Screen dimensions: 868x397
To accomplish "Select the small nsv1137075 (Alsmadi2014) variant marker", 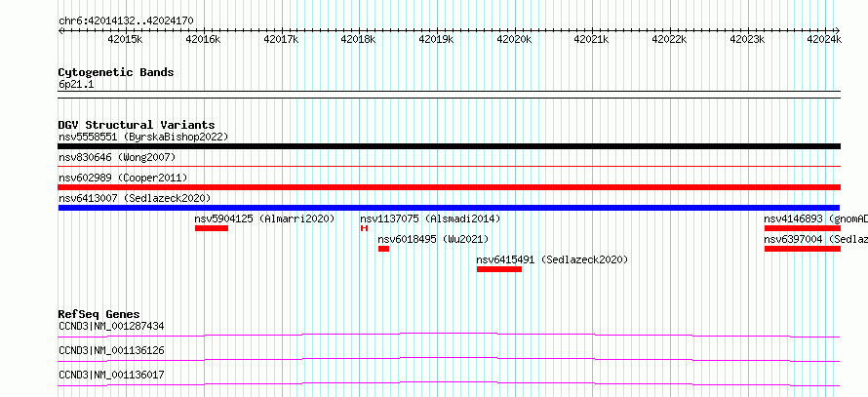I will coord(364,228).
